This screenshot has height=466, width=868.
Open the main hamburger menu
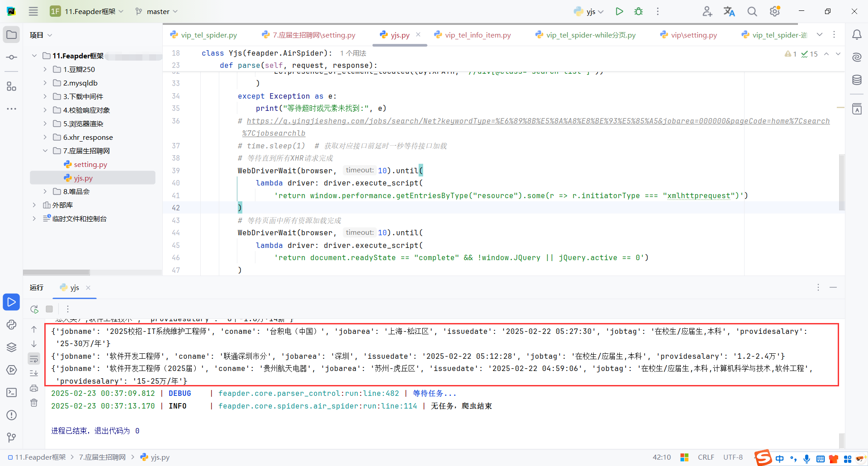coord(33,11)
